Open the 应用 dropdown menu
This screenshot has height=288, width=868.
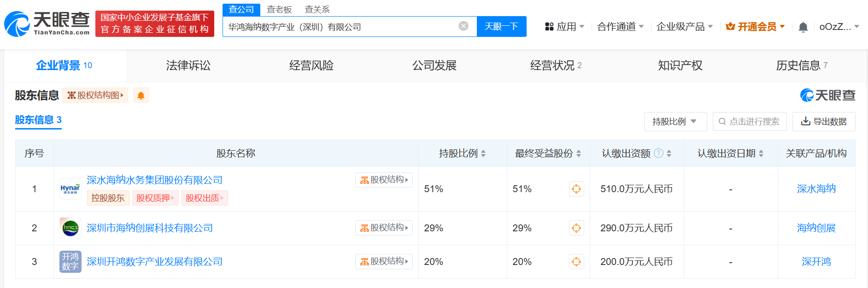pyautogui.click(x=564, y=27)
